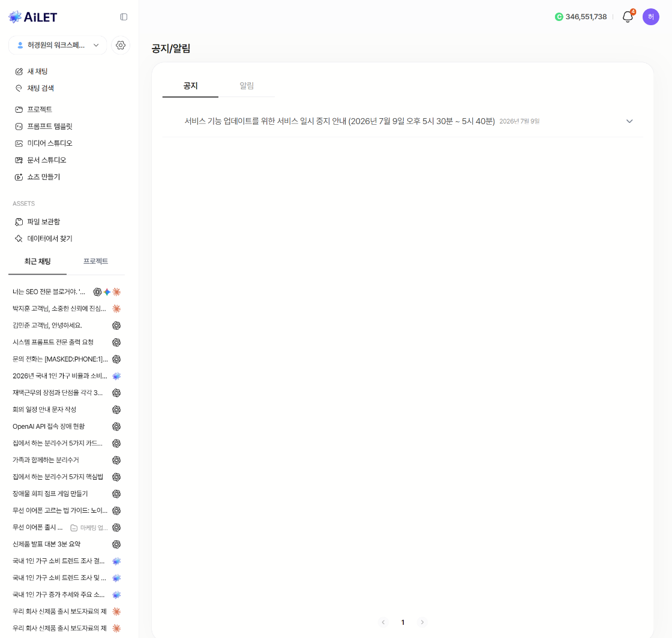
Task: Open notifications bell icon
Action: coord(628,17)
